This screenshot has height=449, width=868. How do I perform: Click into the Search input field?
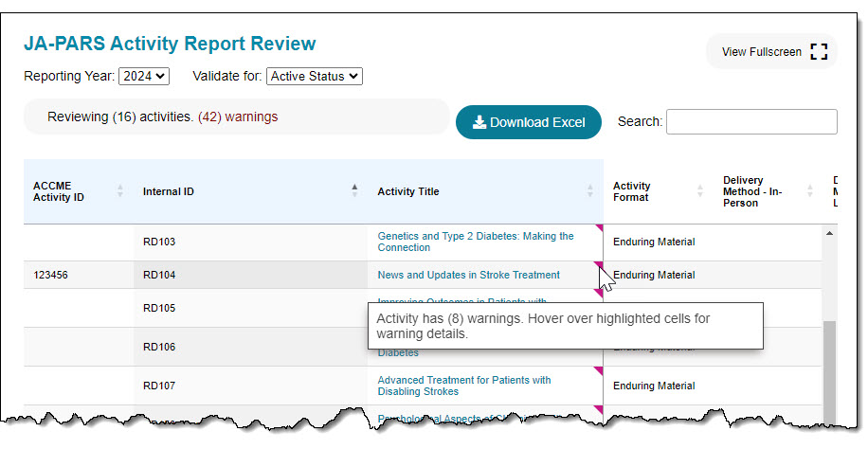[x=751, y=121]
